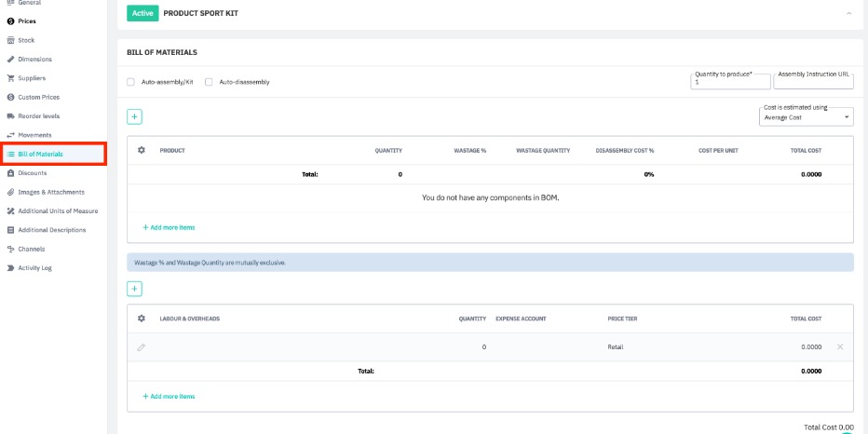
Task: Open the Activity Log sidebar item
Action: pyautogui.click(x=35, y=267)
